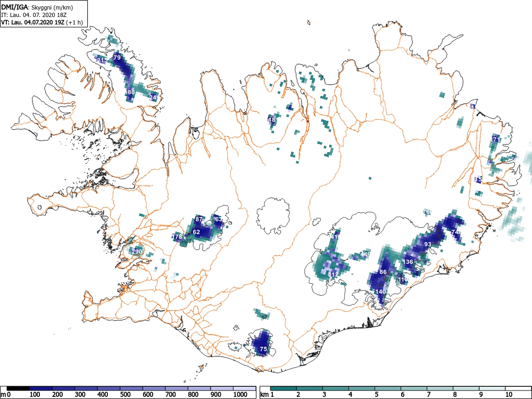Click the "DMI/IGA: Skyggni (m/km)" title text
Viewport: 532px width, 399px height.
click(x=37, y=7)
